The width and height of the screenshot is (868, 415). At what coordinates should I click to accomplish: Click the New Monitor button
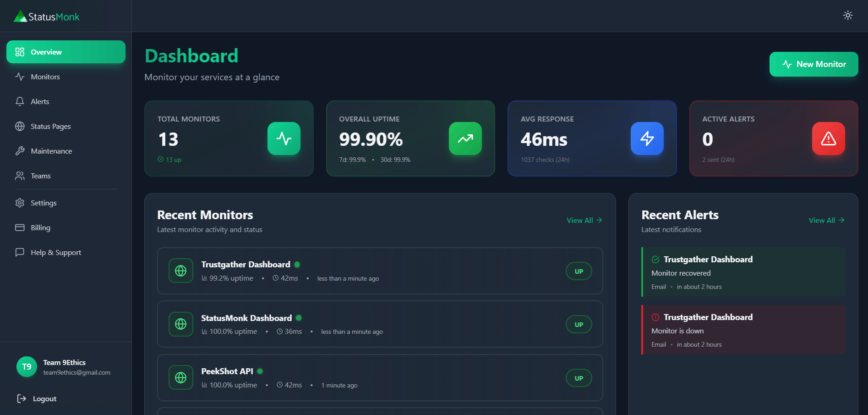813,64
